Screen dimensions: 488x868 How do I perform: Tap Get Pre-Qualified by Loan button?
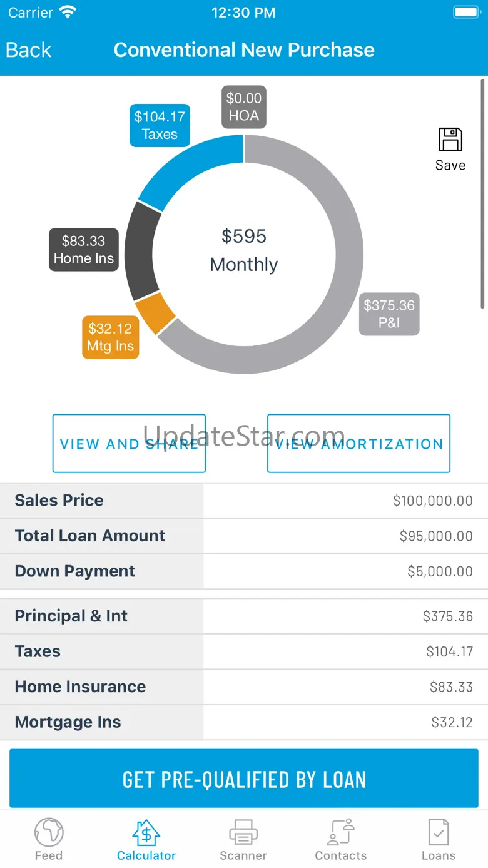244,779
